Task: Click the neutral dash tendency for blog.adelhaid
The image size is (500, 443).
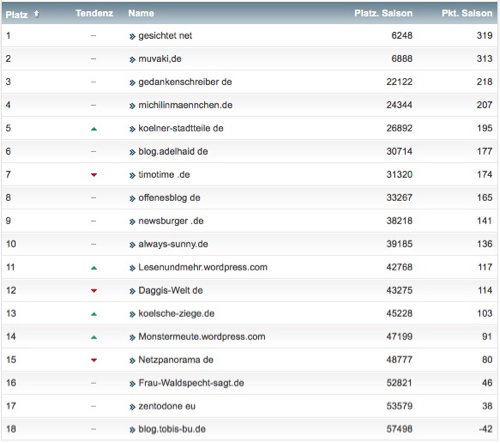Action: [93, 152]
